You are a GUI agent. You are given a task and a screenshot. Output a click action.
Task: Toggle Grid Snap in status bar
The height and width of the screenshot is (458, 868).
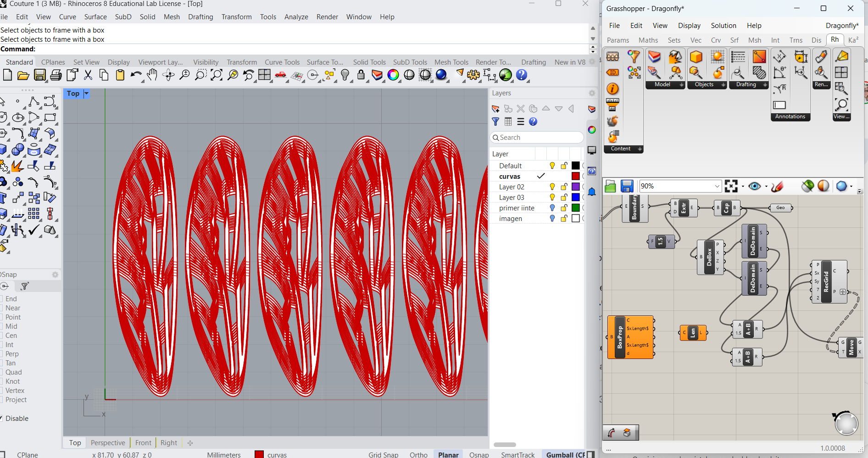[x=383, y=455]
